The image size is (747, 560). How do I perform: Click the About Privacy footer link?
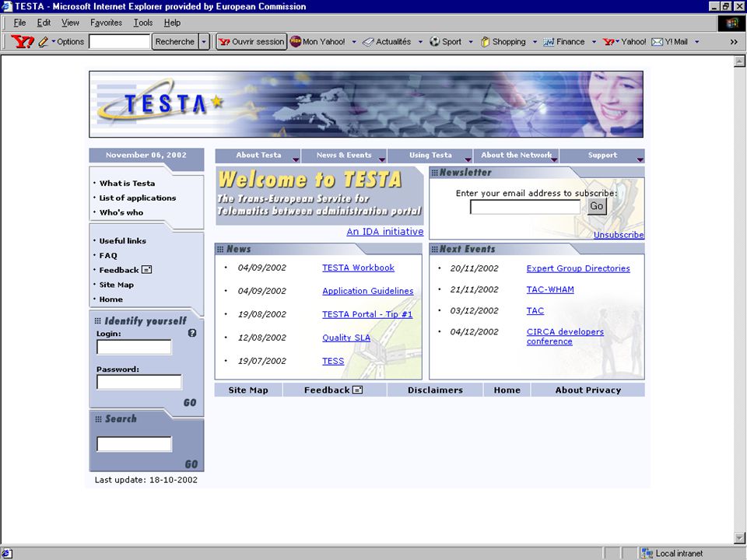(588, 390)
